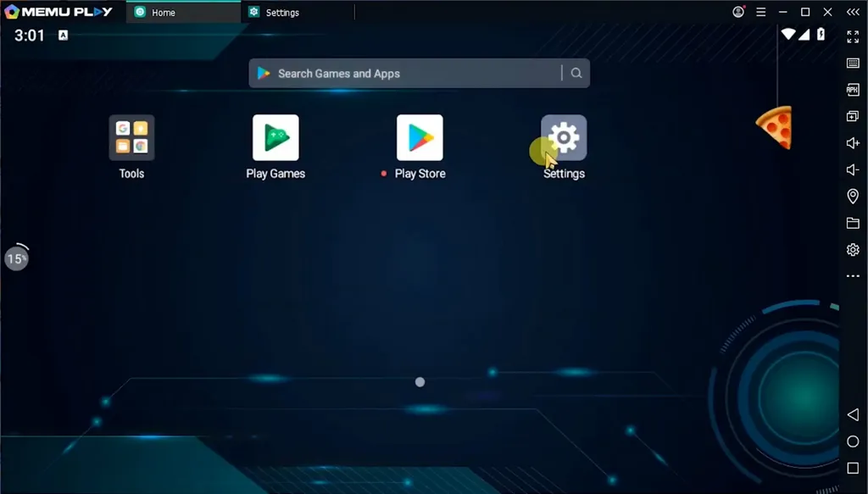This screenshot has width=868, height=494.
Task: Click the cellular signal status icon
Action: click(804, 34)
